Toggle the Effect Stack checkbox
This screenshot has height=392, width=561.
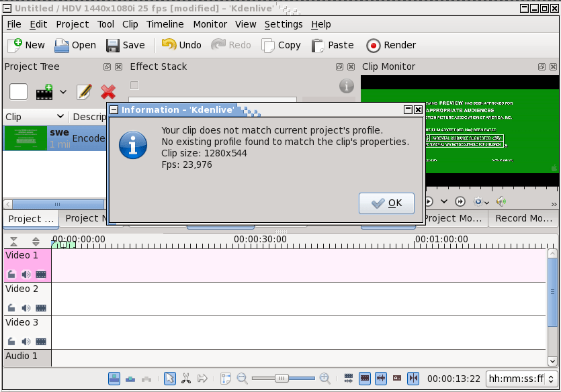pyautogui.click(x=134, y=85)
